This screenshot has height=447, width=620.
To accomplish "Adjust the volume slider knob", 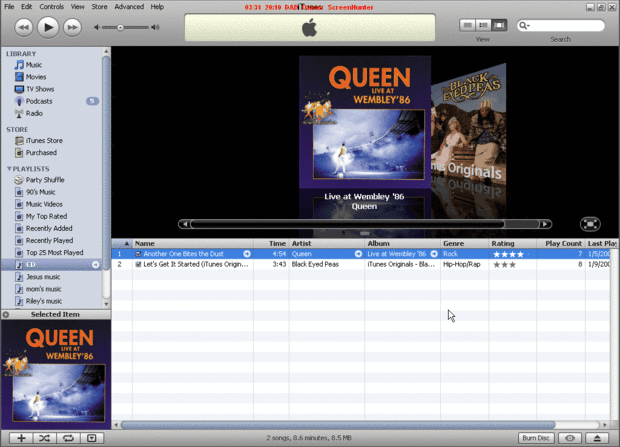I will click(120, 27).
